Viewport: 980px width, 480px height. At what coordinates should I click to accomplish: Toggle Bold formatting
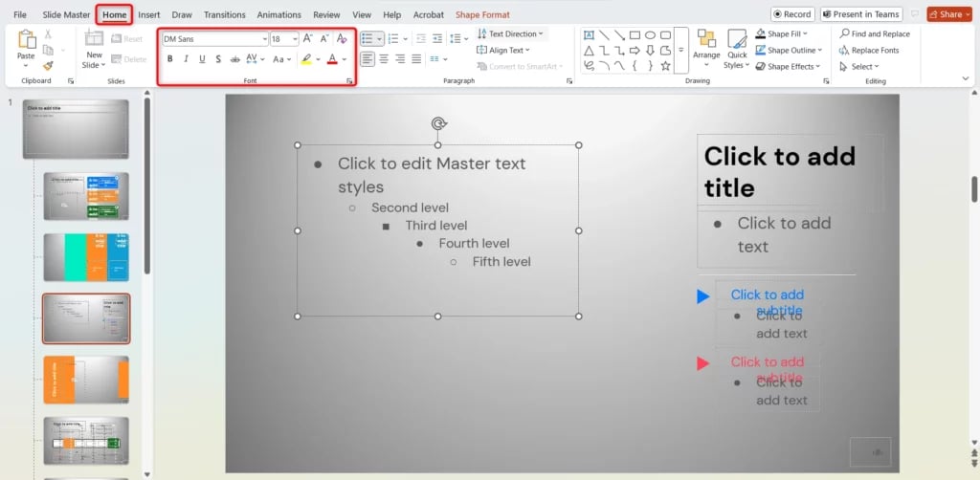(x=170, y=59)
